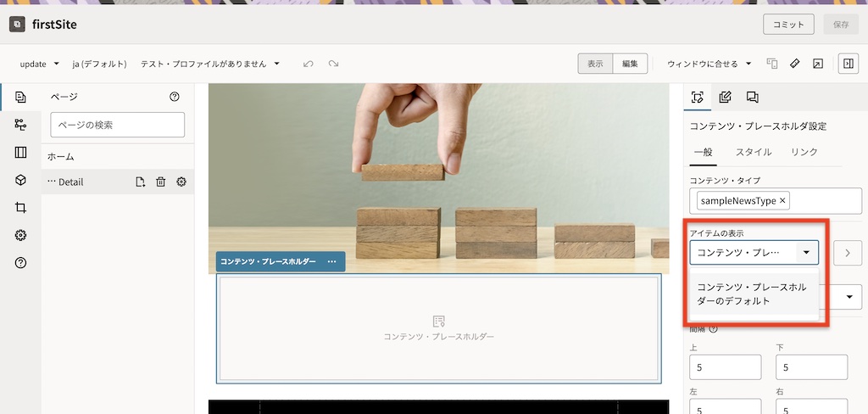Screen dimensions: 868x414
Task: Click the firstSite site logo icon
Action: pos(17,25)
